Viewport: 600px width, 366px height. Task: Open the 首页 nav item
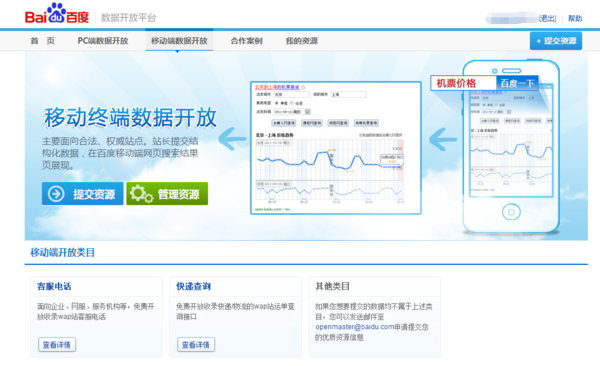coord(42,41)
